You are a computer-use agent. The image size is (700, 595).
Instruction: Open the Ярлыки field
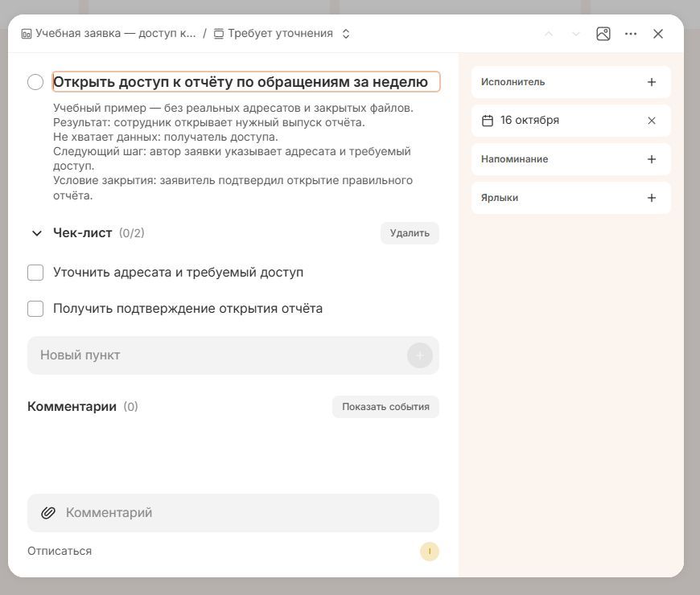click(x=571, y=198)
